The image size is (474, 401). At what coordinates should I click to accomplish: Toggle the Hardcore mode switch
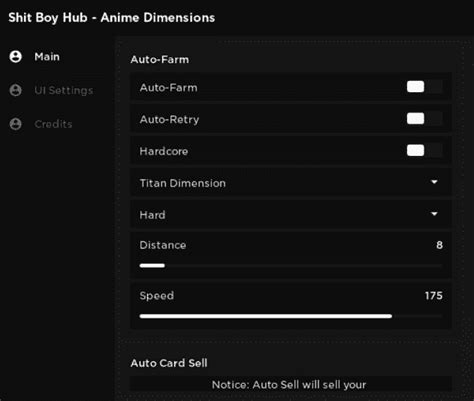coord(424,150)
